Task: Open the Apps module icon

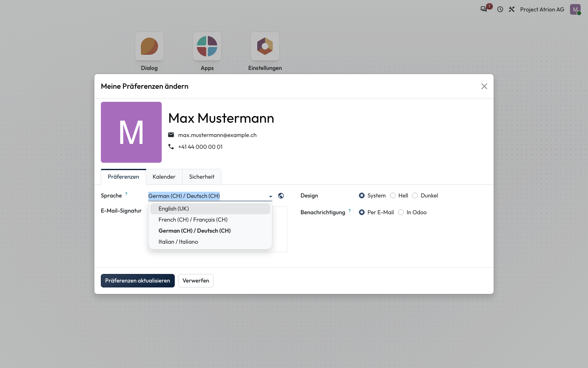Action: (207, 46)
